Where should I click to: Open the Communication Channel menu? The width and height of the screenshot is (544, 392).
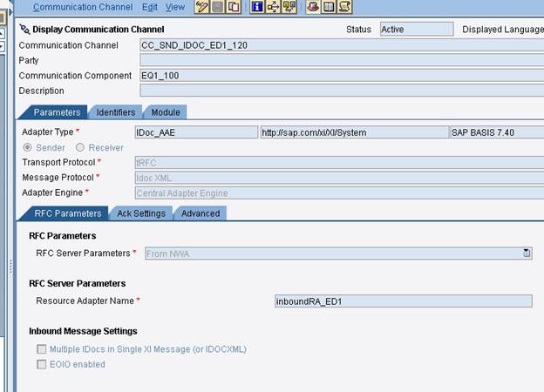pos(83,7)
